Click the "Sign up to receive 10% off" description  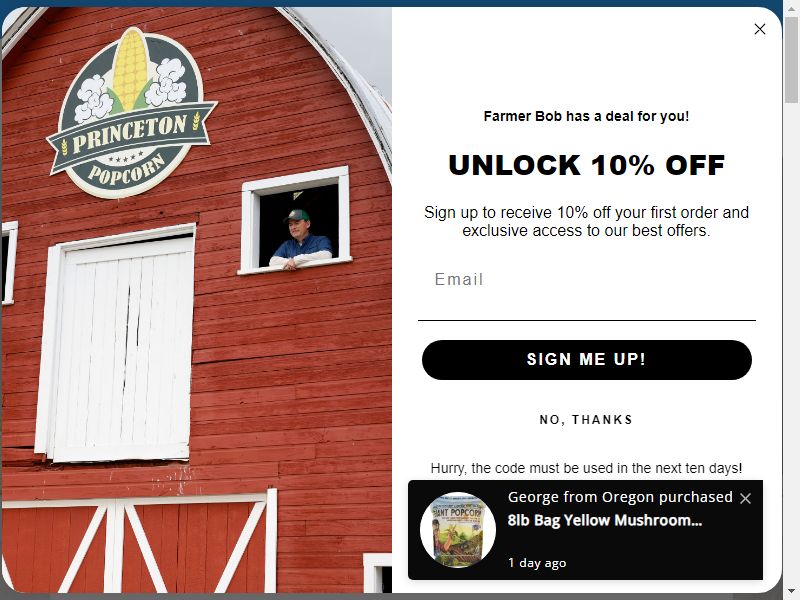586,221
